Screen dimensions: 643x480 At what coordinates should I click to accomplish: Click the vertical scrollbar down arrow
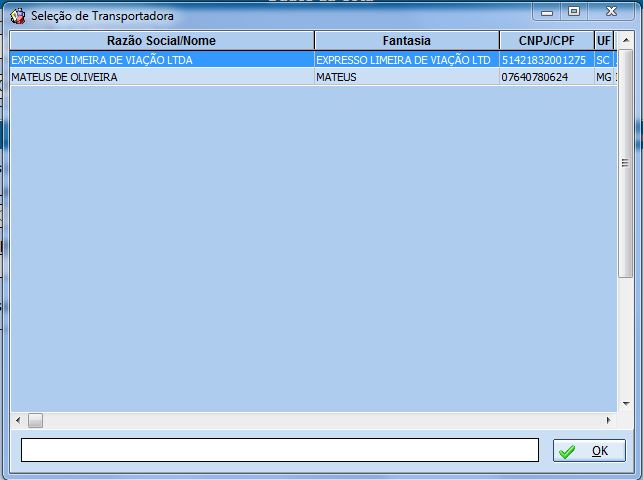(x=625, y=402)
